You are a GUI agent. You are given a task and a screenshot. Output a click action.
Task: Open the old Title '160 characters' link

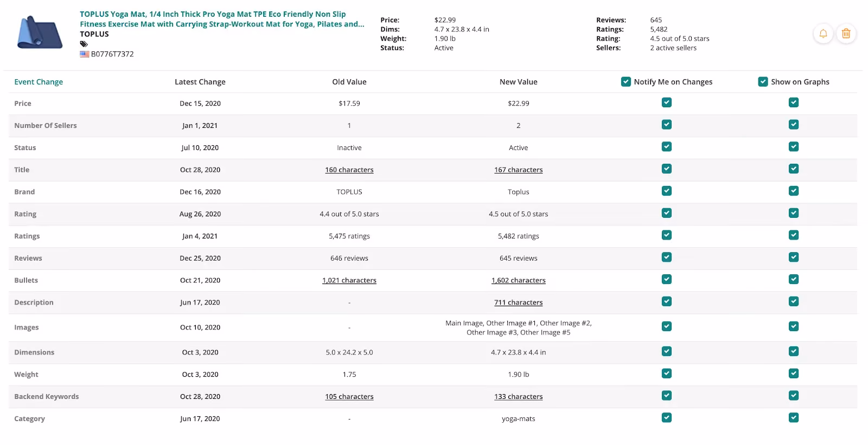(x=349, y=170)
